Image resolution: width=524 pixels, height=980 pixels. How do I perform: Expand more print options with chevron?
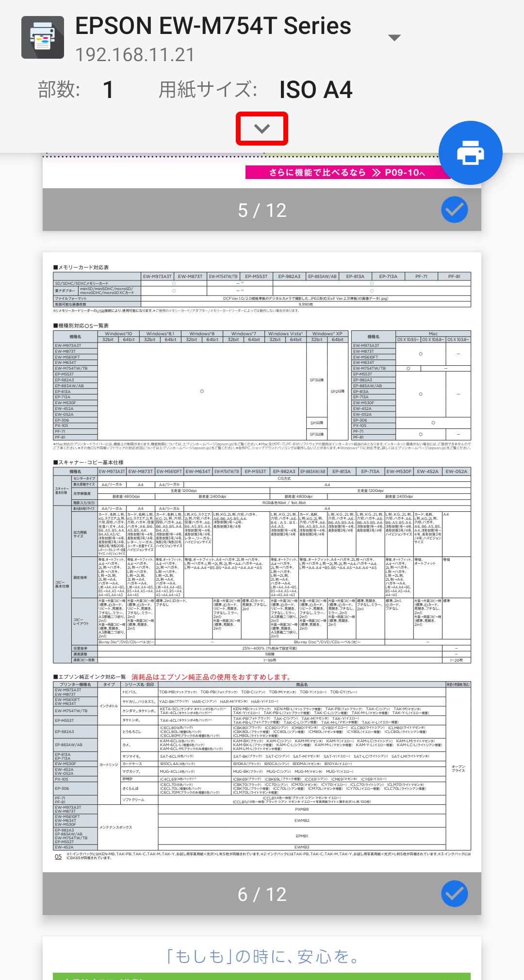coord(262,129)
